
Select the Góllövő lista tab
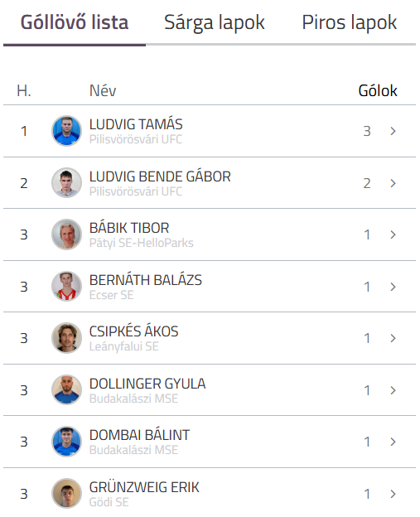click(x=75, y=22)
